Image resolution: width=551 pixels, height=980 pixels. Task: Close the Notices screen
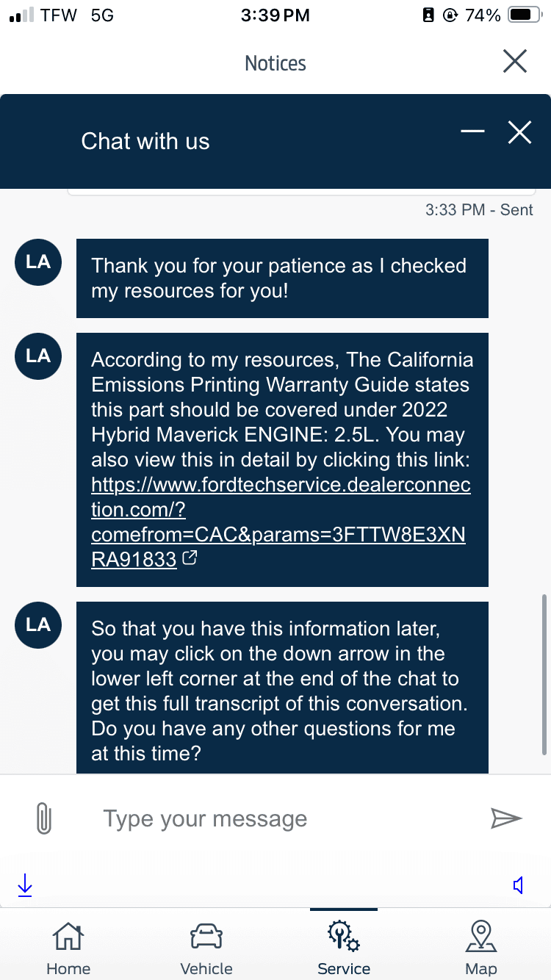tap(515, 62)
